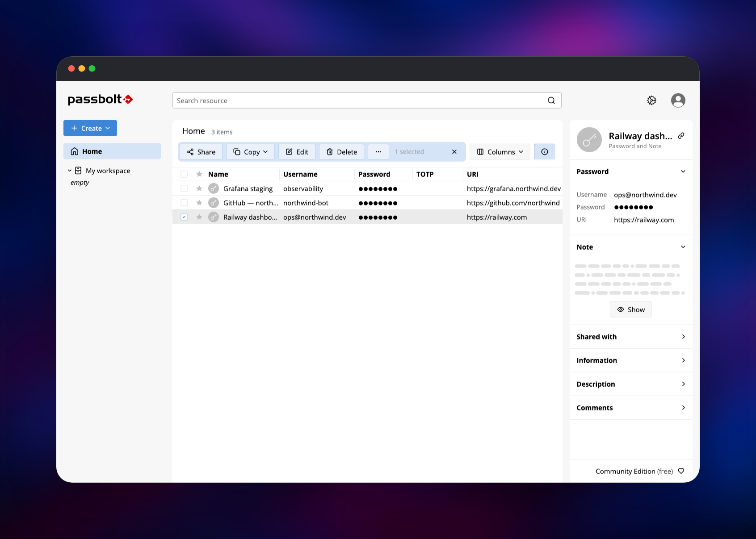Open the more actions ellipsis menu

378,152
